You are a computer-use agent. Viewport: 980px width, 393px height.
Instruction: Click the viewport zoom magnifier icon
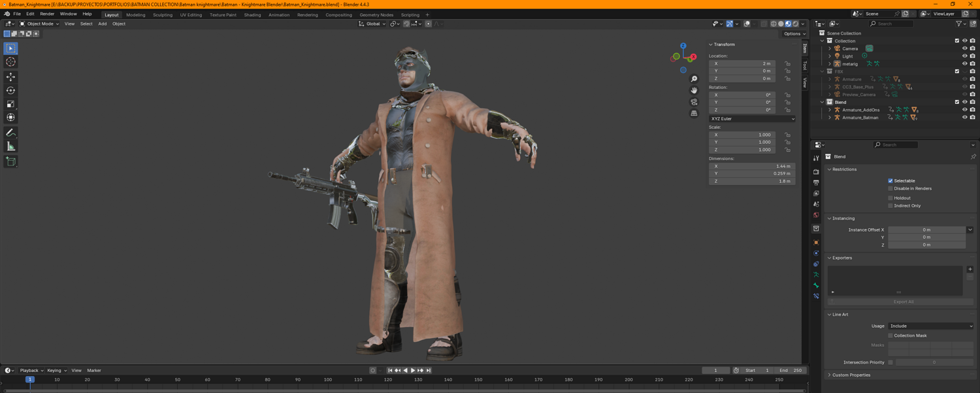694,79
